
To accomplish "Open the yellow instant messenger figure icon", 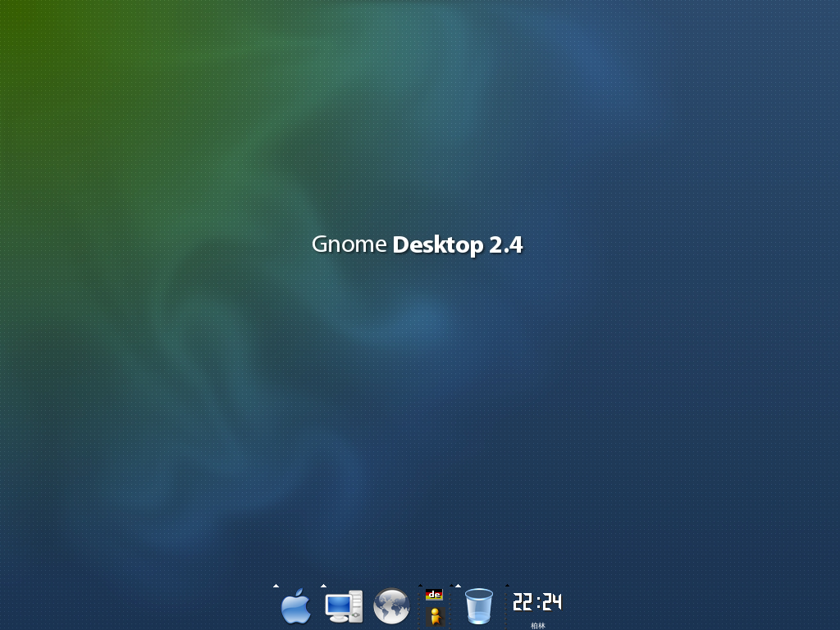I will (x=435, y=617).
